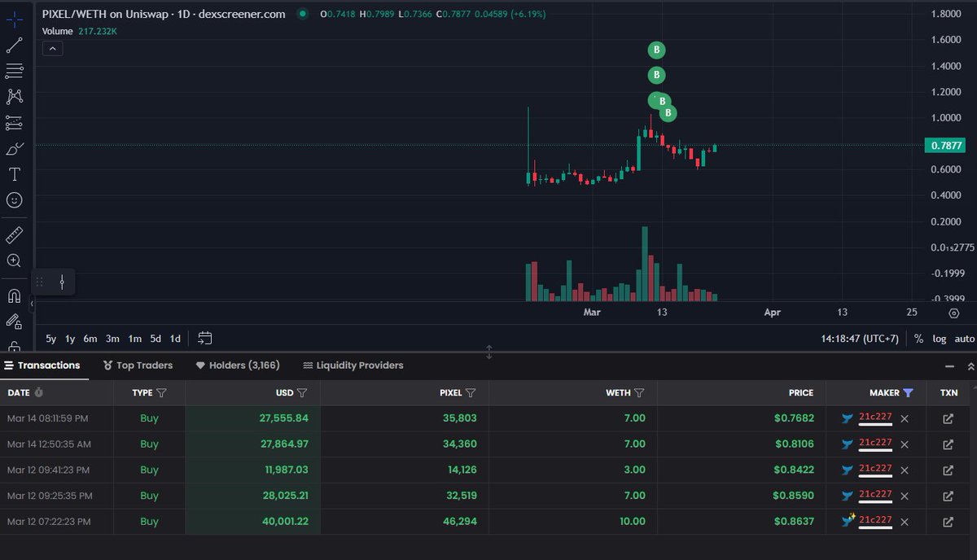Viewport: 977px width, 560px height.
Task: Open the TYPE column filter
Action: [161, 393]
